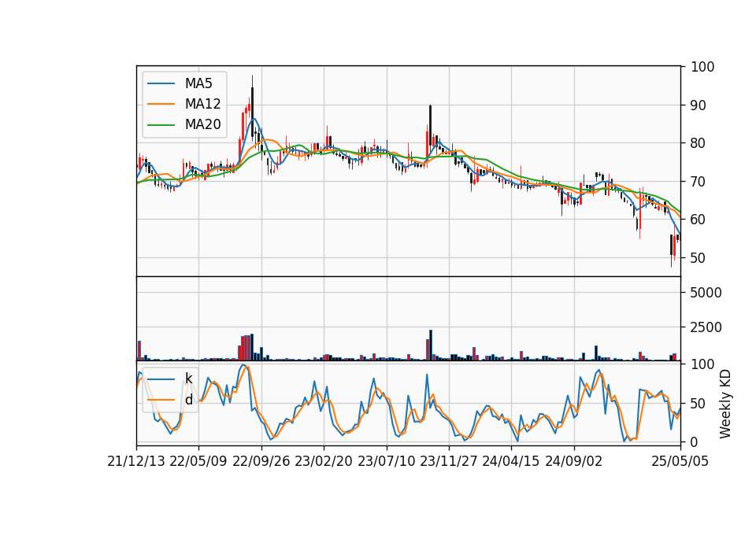Click the volume axis value 5000
The width and height of the screenshot is (756, 543).
tap(706, 293)
